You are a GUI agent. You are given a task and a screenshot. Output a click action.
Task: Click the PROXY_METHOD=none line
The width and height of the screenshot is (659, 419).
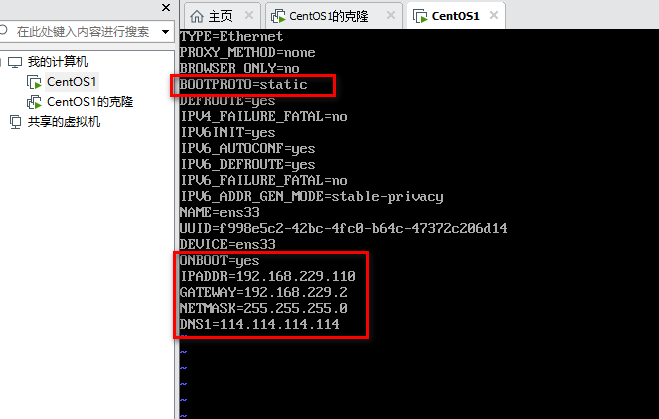(x=248, y=53)
